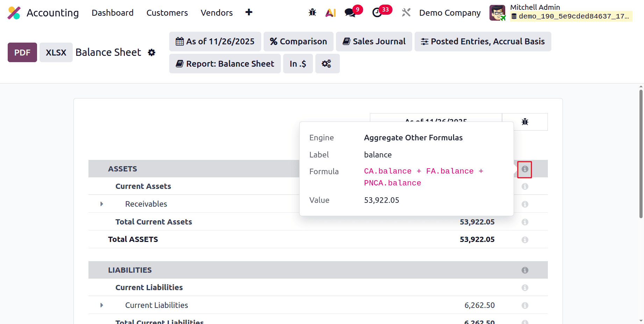The width and height of the screenshot is (644, 324).
Task: Open Posted Entries, Accrual Basis options
Action: click(483, 42)
